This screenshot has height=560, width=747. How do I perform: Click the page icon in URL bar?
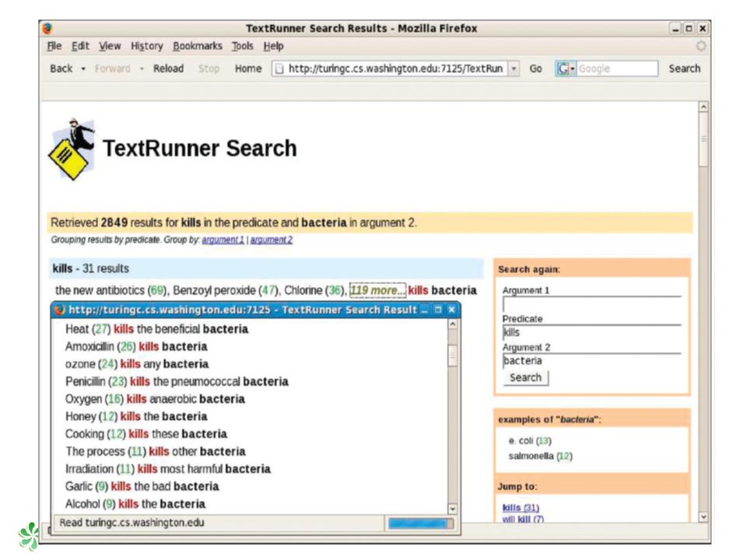point(279,68)
